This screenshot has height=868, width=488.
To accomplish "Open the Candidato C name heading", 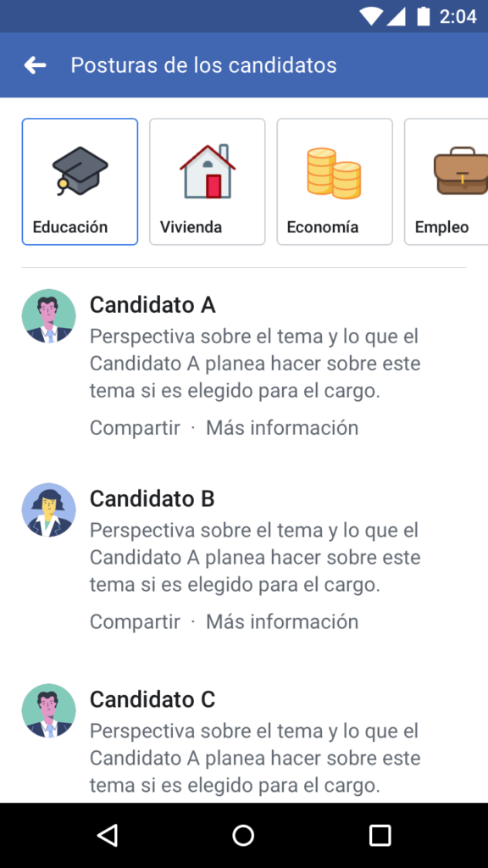I will [152, 699].
